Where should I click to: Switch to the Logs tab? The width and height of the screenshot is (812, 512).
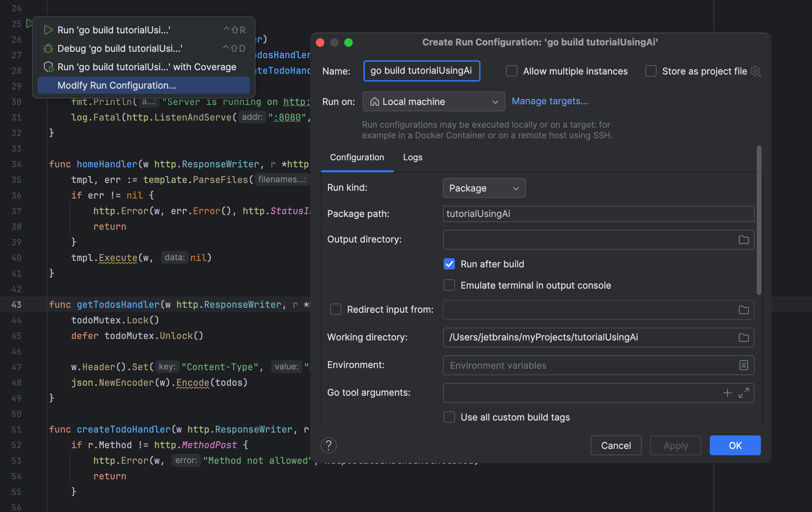pos(412,157)
